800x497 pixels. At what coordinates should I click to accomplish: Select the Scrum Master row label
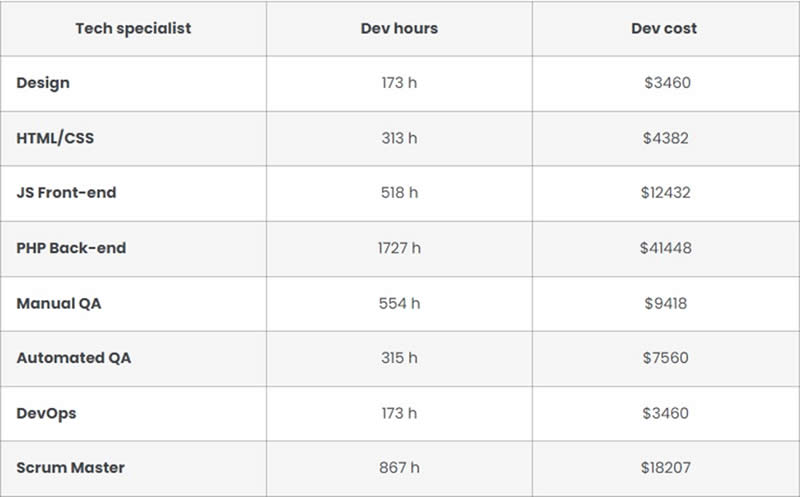pos(70,468)
